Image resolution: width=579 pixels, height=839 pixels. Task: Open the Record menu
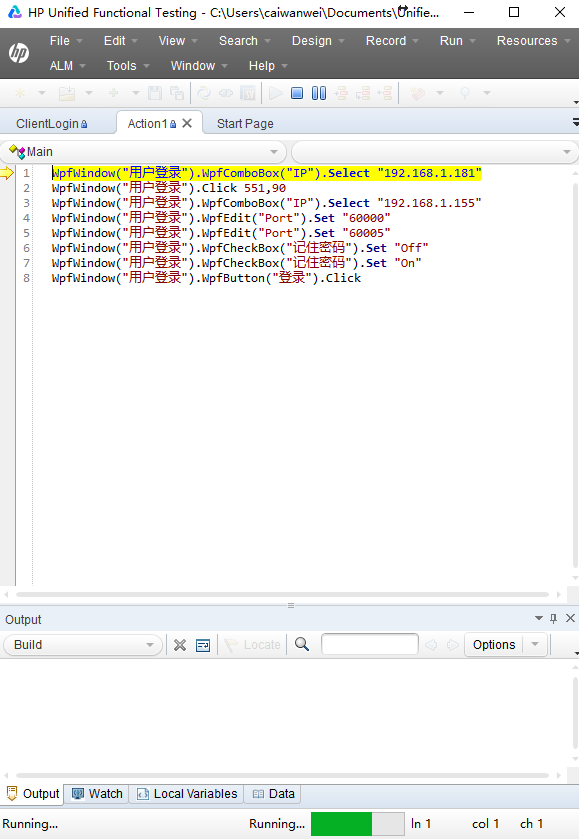pyautogui.click(x=392, y=41)
